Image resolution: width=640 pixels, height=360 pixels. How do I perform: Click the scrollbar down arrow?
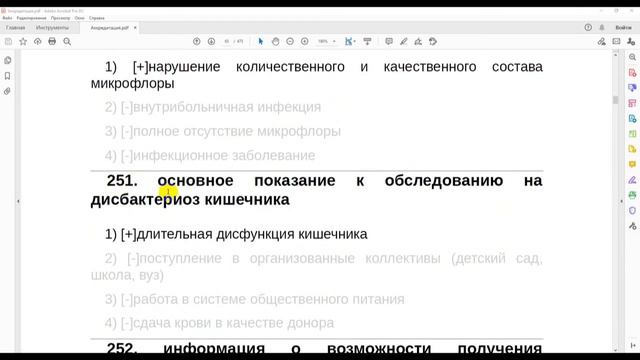coord(616,350)
